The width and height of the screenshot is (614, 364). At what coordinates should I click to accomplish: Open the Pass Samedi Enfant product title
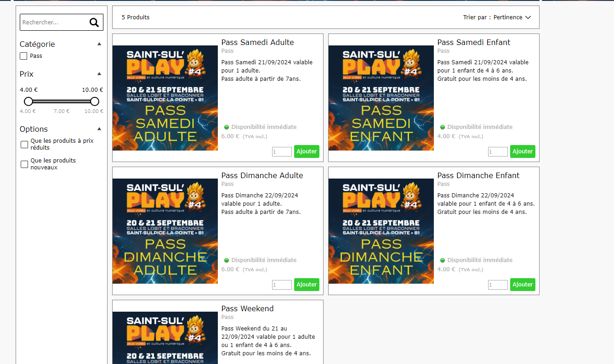click(x=474, y=42)
